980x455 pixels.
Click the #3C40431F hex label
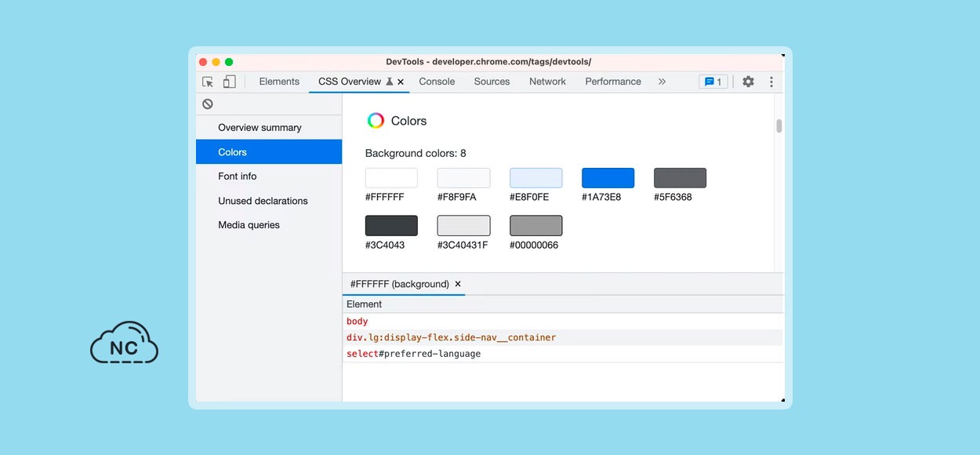tap(463, 245)
